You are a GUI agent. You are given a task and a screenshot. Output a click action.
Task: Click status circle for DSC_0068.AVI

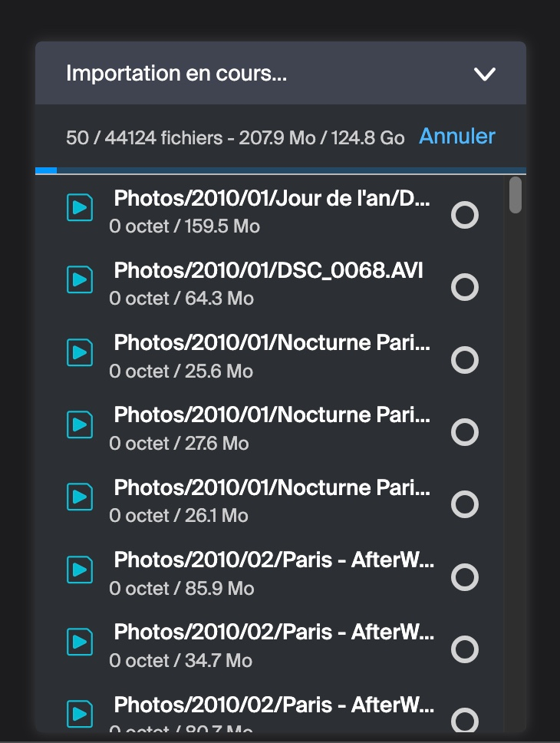tap(464, 287)
